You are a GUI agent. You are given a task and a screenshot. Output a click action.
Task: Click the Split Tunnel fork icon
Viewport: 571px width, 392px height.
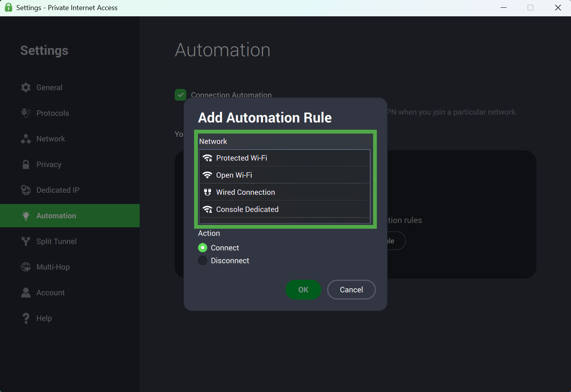26,241
